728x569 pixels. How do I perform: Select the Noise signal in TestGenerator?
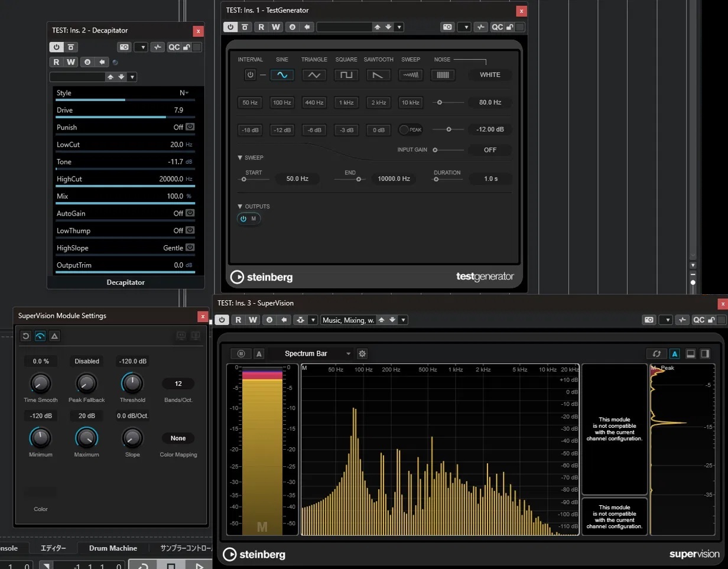pos(442,75)
